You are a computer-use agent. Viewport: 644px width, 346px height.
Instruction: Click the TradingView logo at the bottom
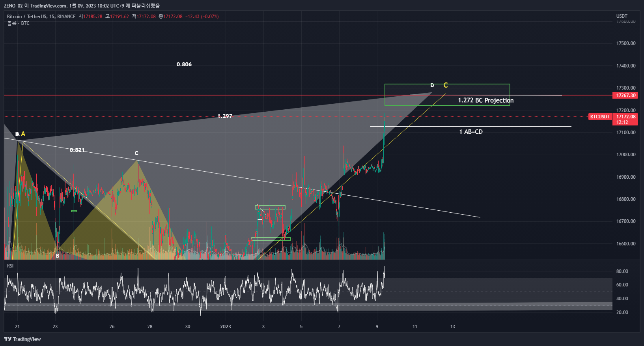[22, 339]
